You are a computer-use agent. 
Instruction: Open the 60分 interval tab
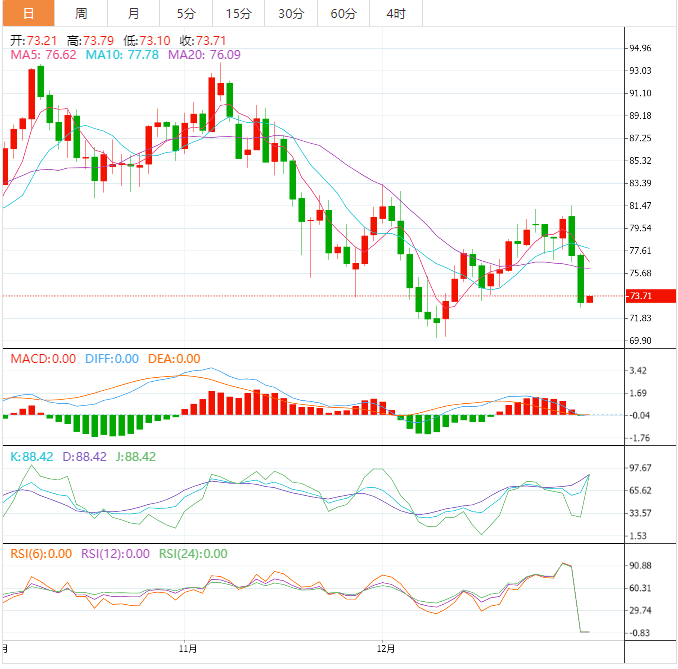click(343, 13)
